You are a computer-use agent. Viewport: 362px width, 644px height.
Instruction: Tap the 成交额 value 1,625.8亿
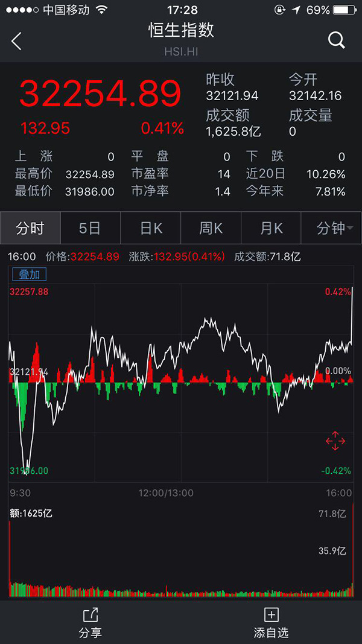(233, 132)
